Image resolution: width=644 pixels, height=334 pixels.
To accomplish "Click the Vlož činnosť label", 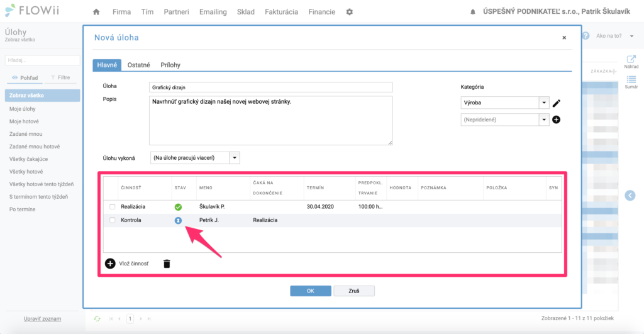I will [x=134, y=264].
